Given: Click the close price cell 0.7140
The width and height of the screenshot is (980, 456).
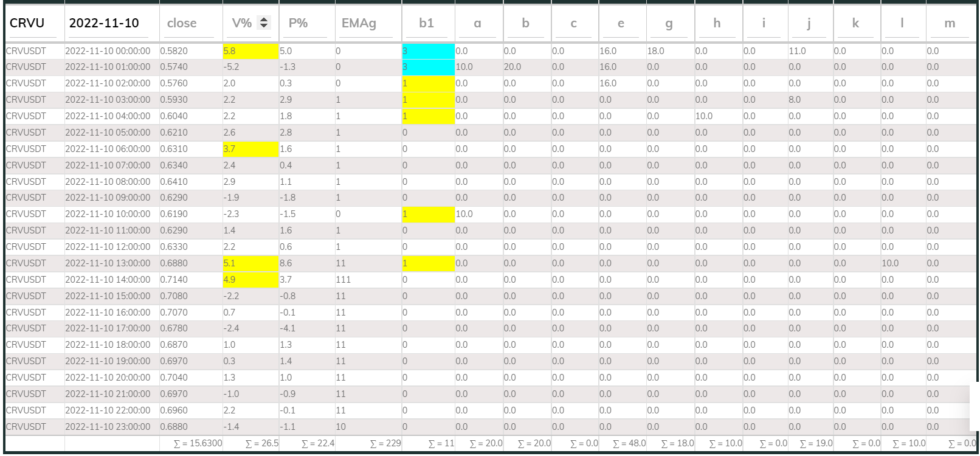Looking at the screenshot, I should coord(174,280).
